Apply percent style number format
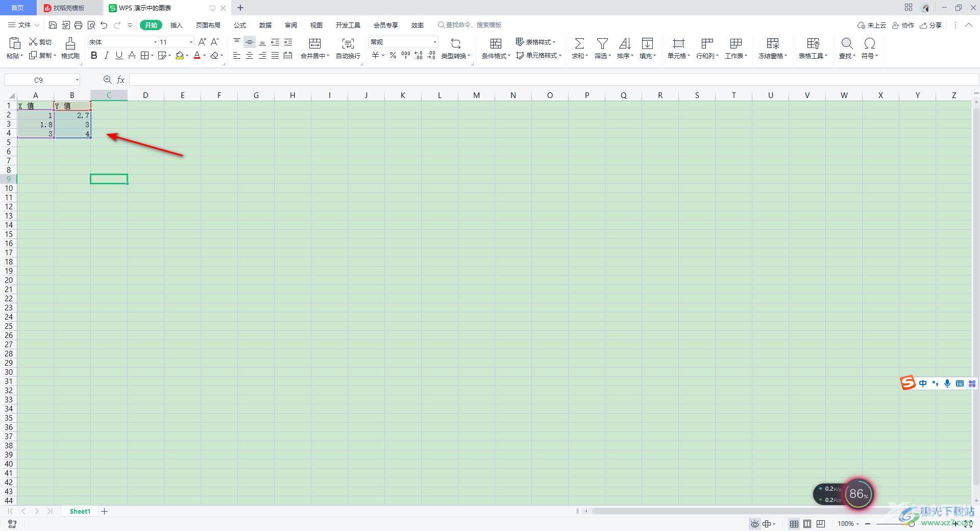This screenshot has width=980, height=531. click(x=393, y=55)
